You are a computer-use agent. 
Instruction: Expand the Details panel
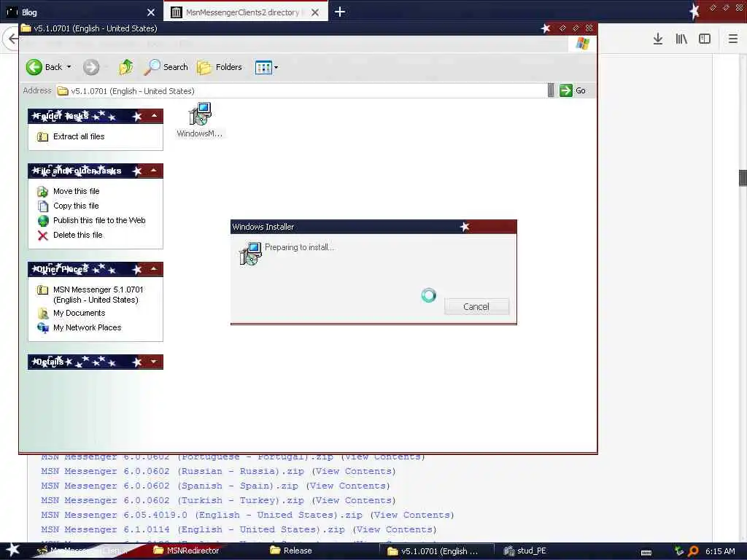[x=154, y=362]
